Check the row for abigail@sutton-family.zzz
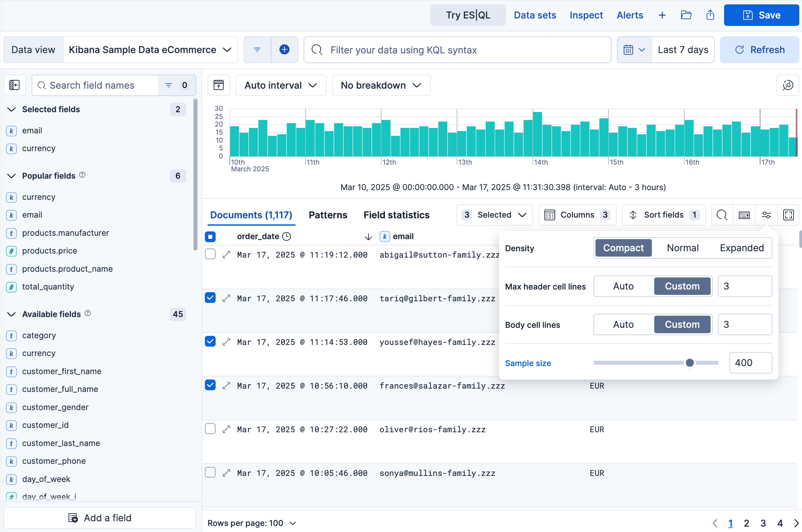 click(x=210, y=254)
